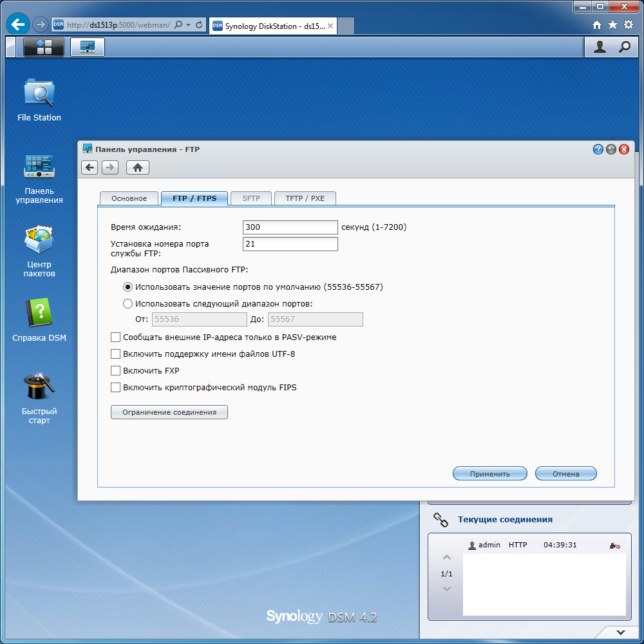This screenshot has width=644, height=644.
Task: Click the Show Desktop strip left of the main menu
Action: click(11, 47)
